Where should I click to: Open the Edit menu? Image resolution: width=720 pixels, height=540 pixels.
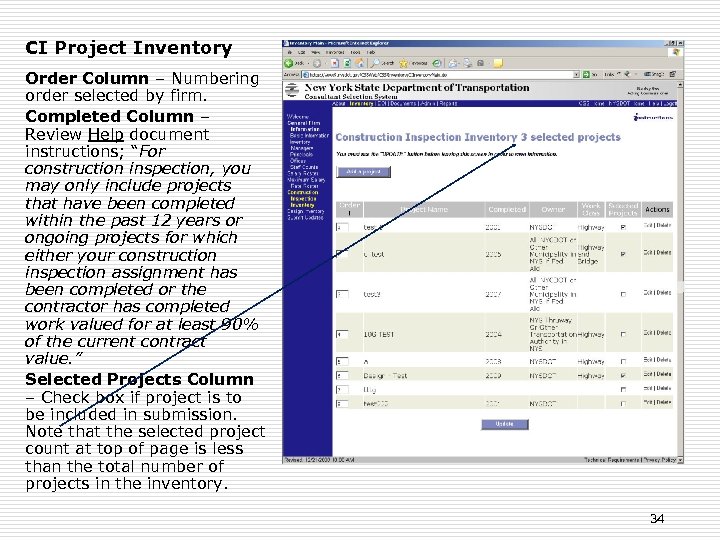click(x=302, y=52)
